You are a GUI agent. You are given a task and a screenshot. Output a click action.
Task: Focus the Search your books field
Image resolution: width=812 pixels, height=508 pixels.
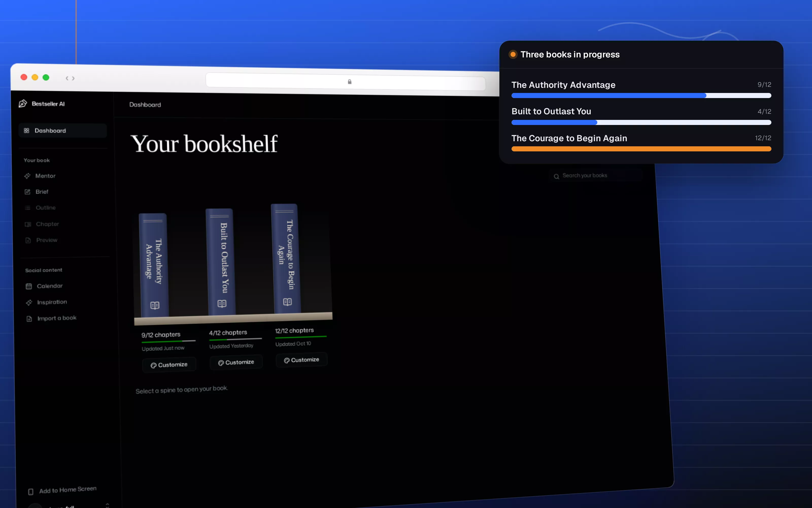(596, 175)
